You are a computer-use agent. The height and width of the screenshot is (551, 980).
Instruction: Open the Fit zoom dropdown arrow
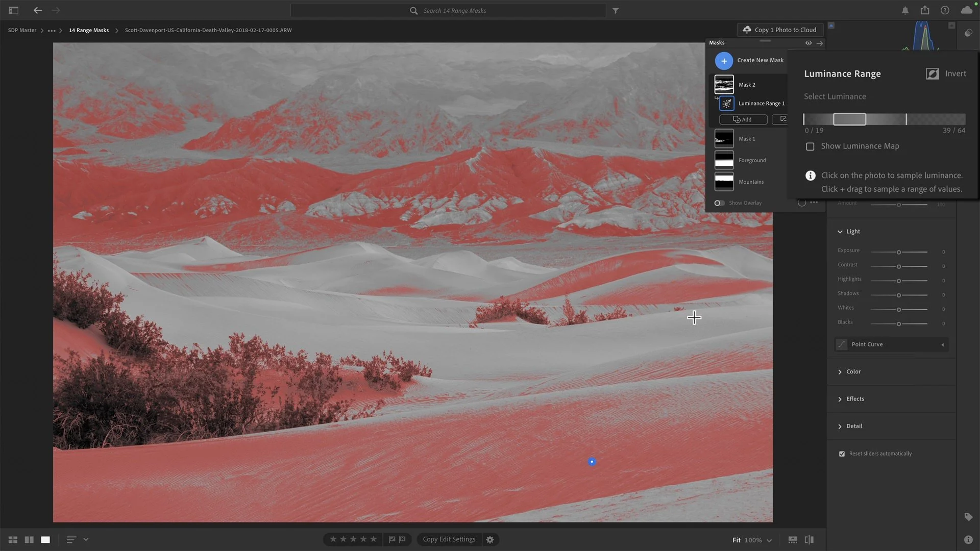click(x=769, y=540)
